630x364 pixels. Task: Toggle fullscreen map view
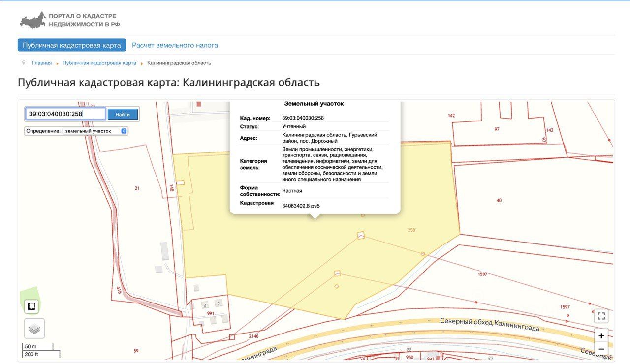(601, 316)
